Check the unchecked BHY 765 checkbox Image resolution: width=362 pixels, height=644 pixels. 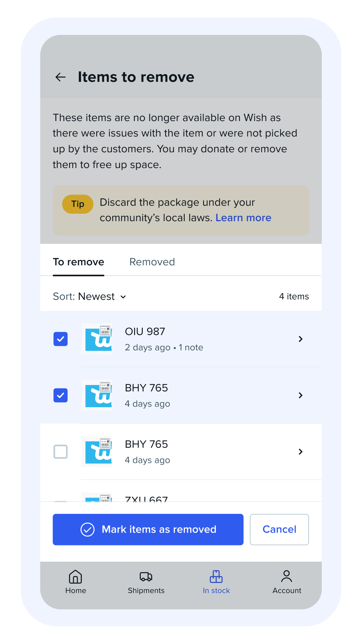coord(61,451)
